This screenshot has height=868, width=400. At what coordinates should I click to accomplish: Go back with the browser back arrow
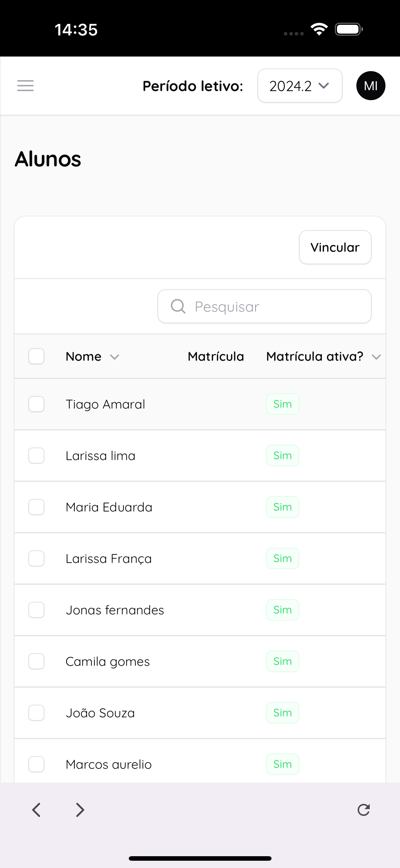pyautogui.click(x=36, y=810)
